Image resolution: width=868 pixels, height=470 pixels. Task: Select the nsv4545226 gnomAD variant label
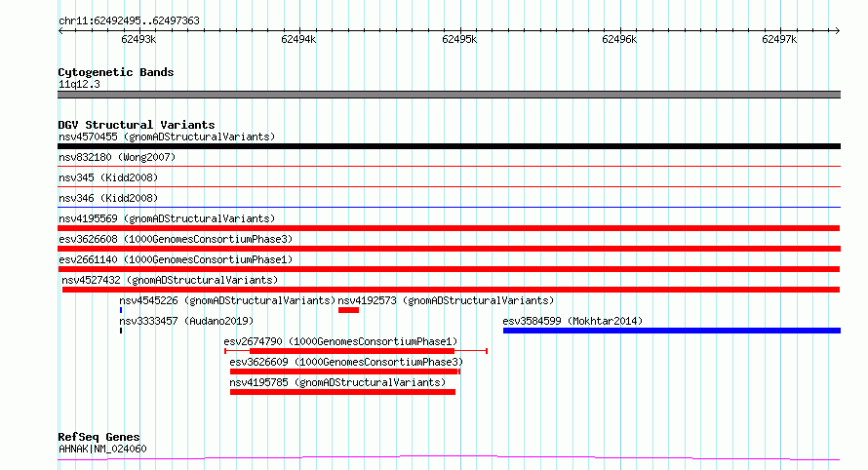pos(227,300)
